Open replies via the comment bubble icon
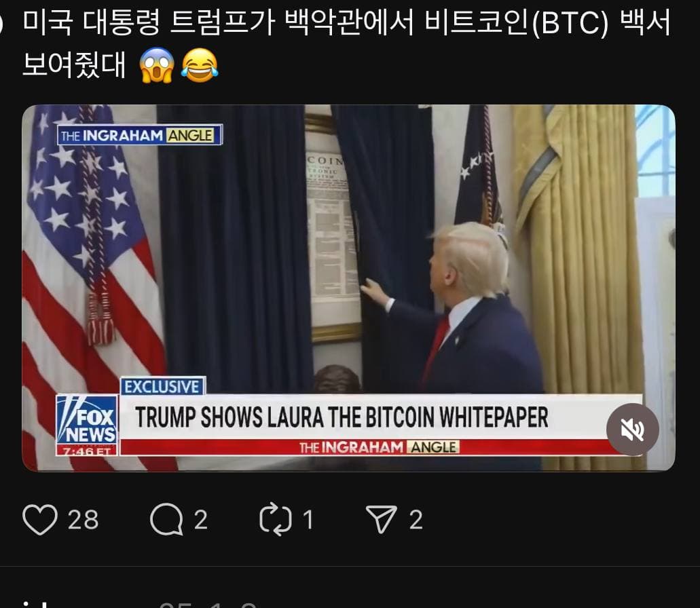This screenshot has height=608, width=700. [166, 520]
